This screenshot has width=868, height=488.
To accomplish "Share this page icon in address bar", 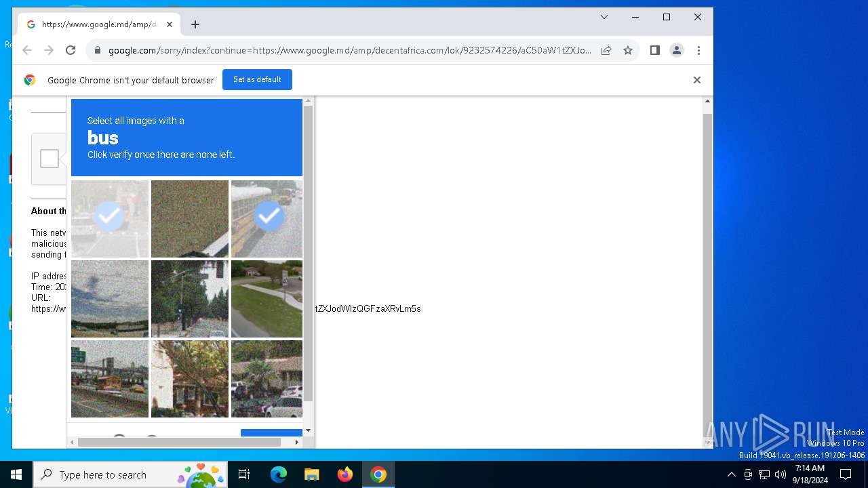I will click(x=606, y=50).
